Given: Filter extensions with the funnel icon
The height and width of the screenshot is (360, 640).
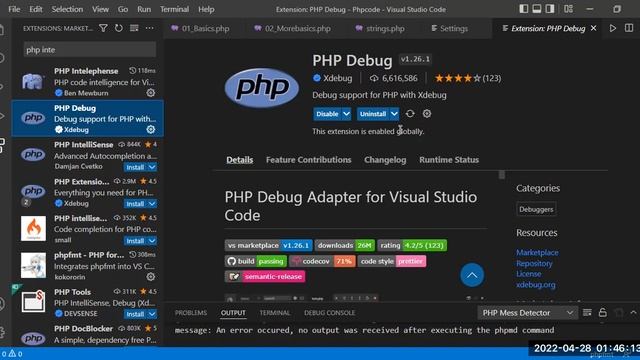Looking at the screenshot, I should 103,28.
